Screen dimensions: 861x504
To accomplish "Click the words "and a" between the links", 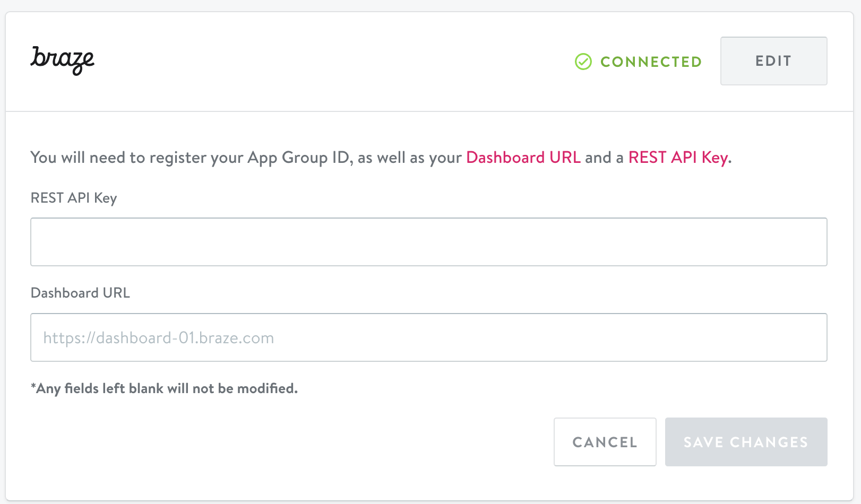I will click(604, 158).
